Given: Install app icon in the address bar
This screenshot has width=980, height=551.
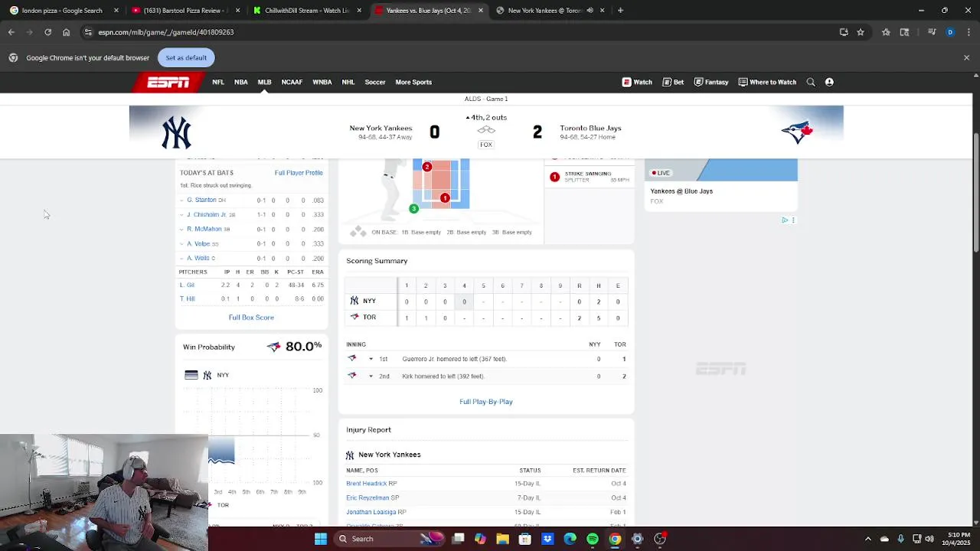Looking at the screenshot, I should click(844, 32).
